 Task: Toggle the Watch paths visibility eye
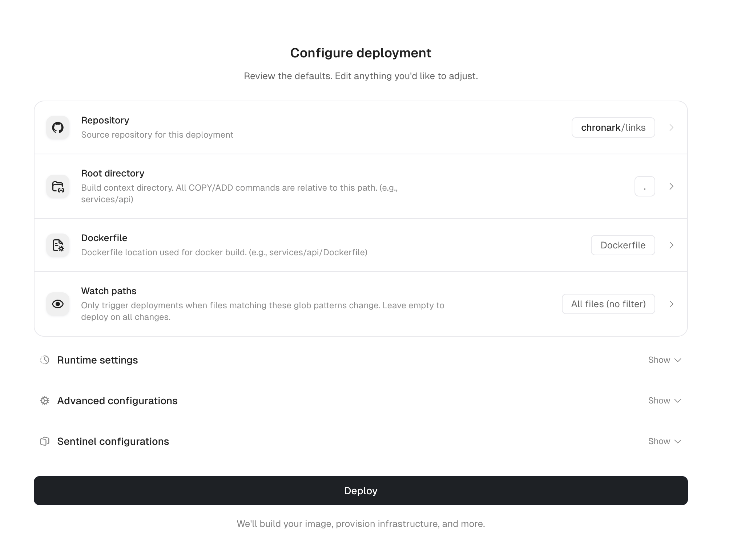tap(57, 304)
